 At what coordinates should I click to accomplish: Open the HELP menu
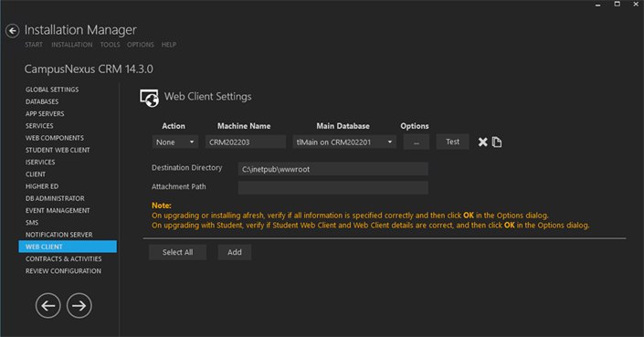click(169, 45)
